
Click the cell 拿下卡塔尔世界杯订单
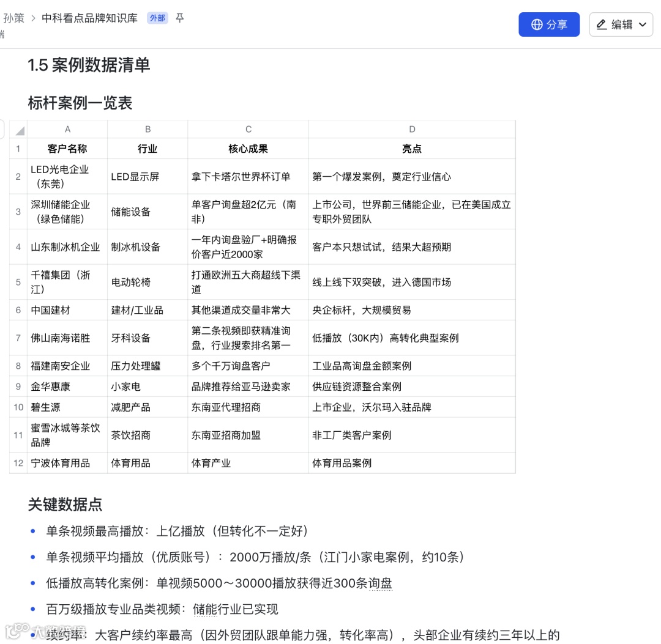click(248, 177)
